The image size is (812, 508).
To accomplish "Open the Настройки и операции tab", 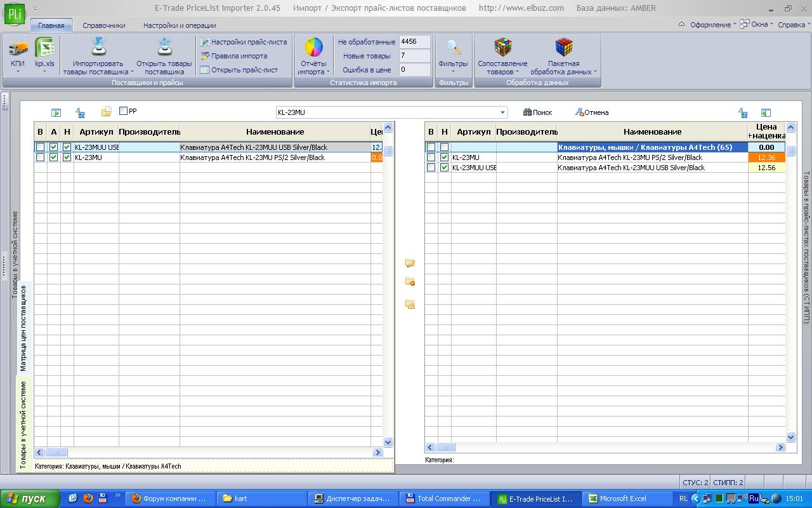I will 180,25.
